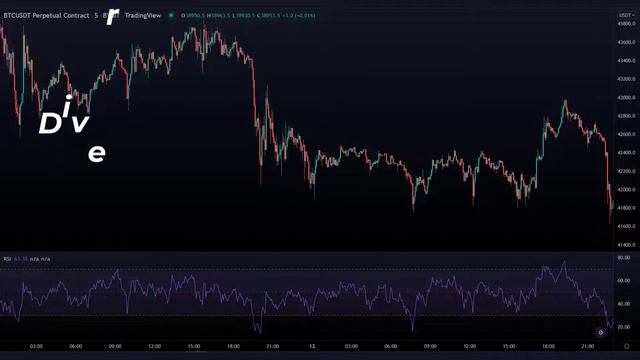Click the 60.00 RSI scale value
640x360 pixels.
click(x=624, y=281)
